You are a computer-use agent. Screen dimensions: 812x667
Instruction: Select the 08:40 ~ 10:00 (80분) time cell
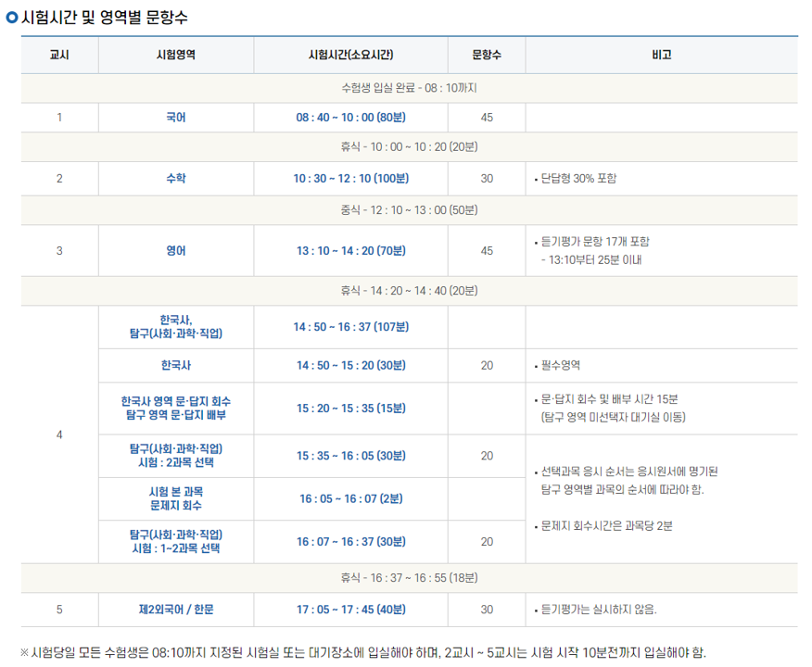tap(351, 117)
